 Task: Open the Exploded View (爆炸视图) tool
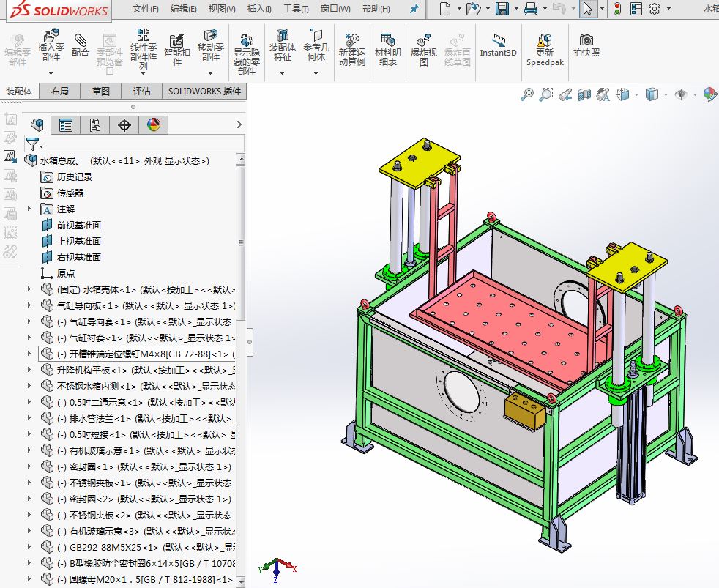423,51
